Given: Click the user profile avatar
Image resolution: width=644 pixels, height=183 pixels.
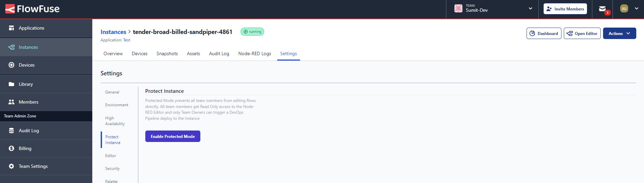Looking at the screenshot, I should click(x=624, y=9).
